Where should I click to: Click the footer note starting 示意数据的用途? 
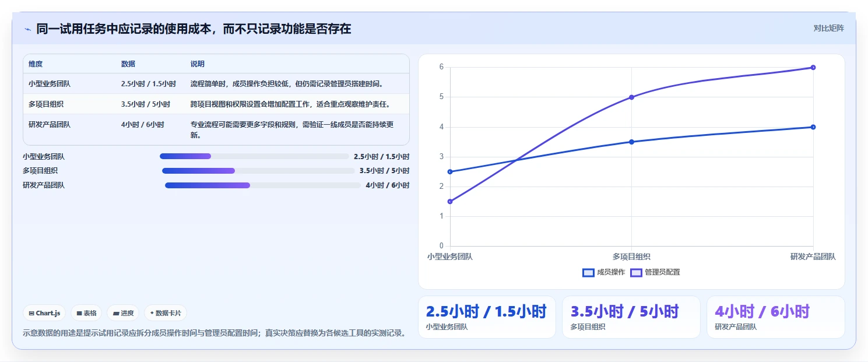click(x=214, y=333)
